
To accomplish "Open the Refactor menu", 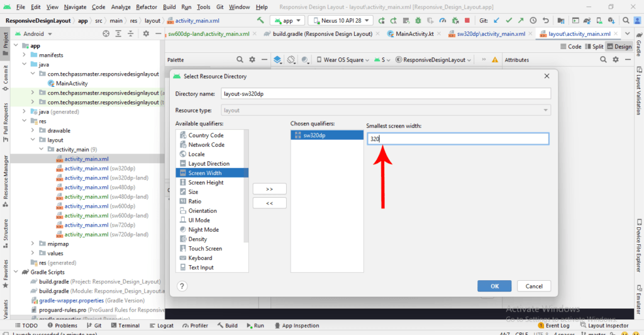I will [146, 7].
